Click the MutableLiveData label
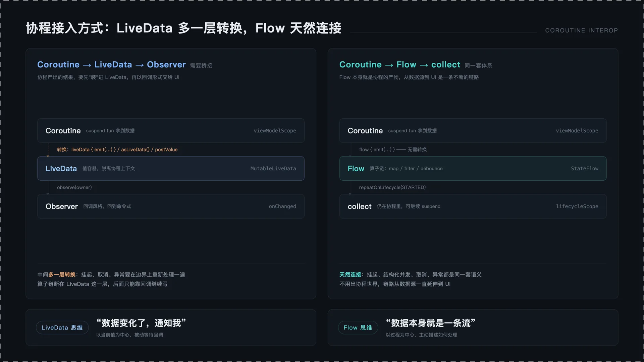Image resolution: width=644 pixels, height=362 pixels. click(x=273, y=169)
